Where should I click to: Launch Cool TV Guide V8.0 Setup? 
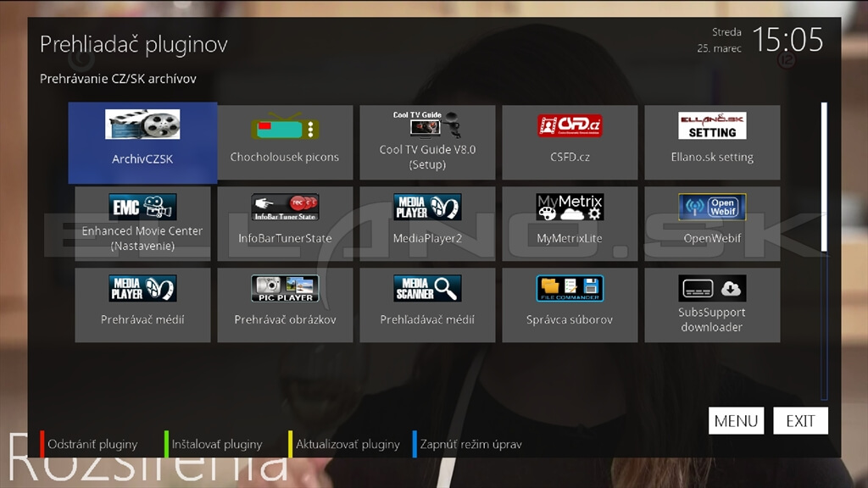pyautogui.click(x=427, y=141)
